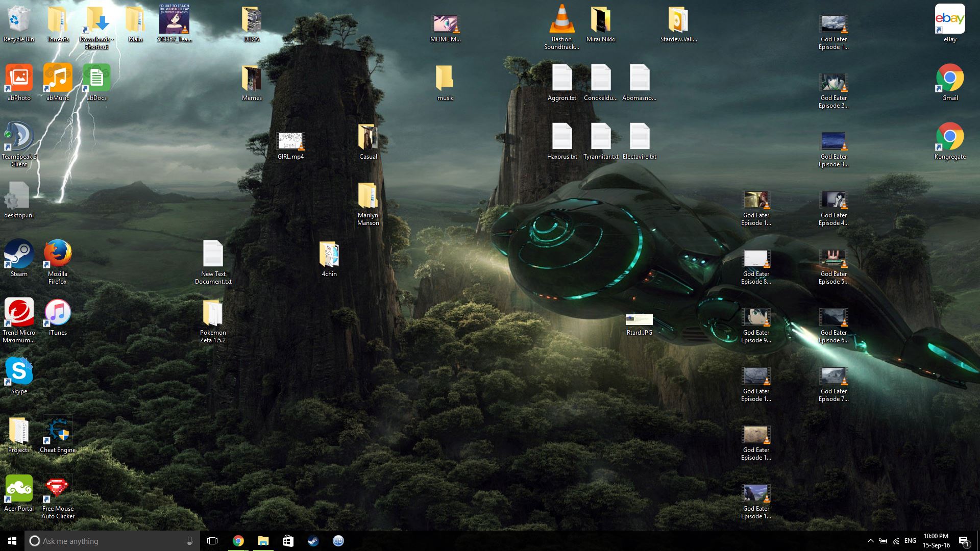Open Task View from the taskbar
Image resolution: width=980 pixels, height=551 pixels.
212,541
